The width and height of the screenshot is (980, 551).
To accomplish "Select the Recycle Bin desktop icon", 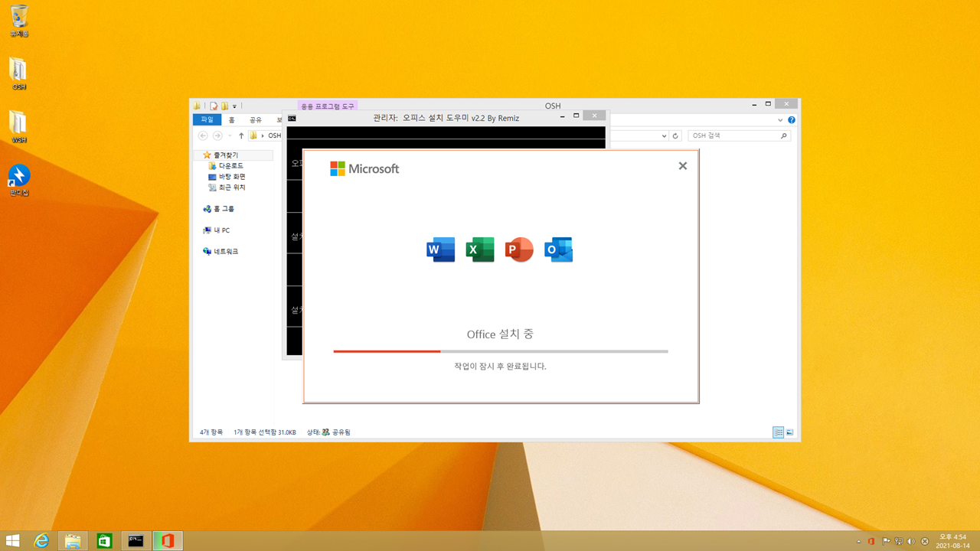I will [19, 21].
